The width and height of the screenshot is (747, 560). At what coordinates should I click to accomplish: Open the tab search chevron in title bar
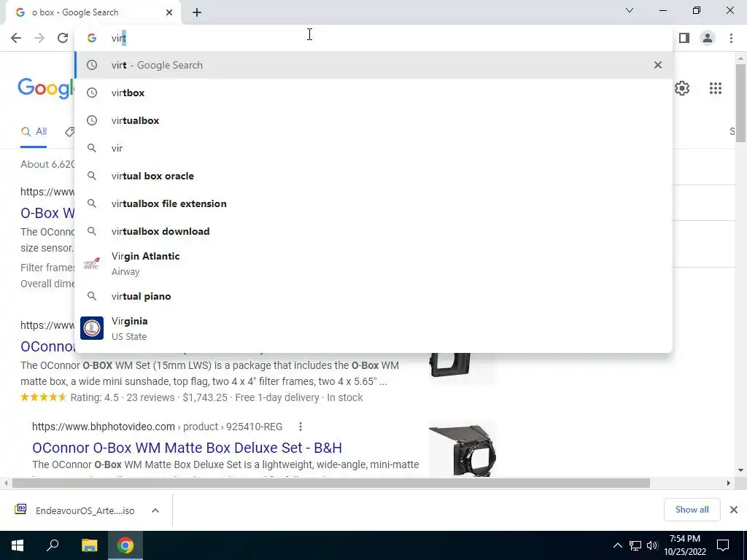click(x=630, y=10)
